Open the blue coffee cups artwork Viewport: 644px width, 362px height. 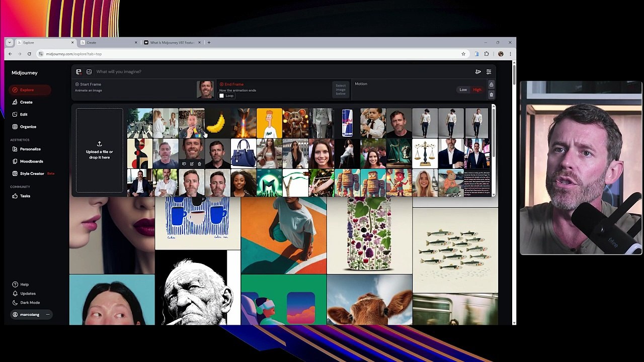pyautogui.click(x=198, y=223)
